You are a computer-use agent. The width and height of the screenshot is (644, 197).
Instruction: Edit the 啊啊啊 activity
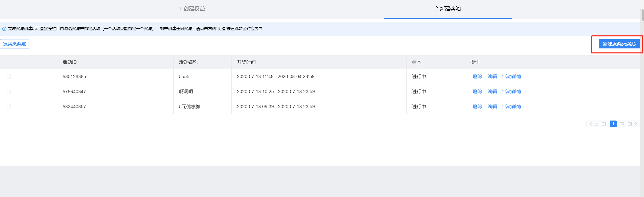click(492, 91)
